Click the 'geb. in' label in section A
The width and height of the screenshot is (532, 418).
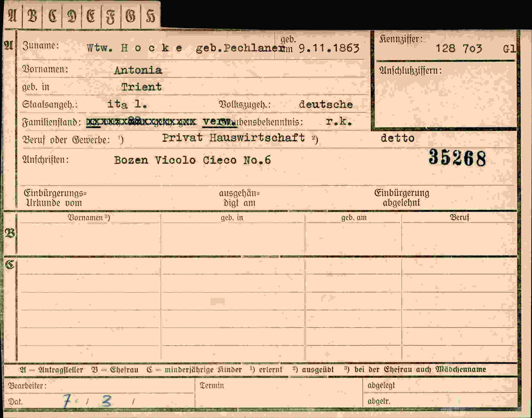36,87
